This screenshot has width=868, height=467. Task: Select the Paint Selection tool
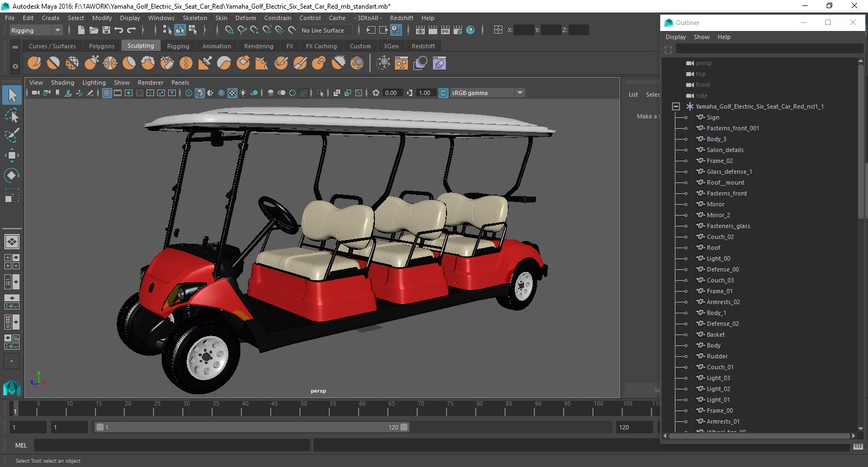coord(12,135)
